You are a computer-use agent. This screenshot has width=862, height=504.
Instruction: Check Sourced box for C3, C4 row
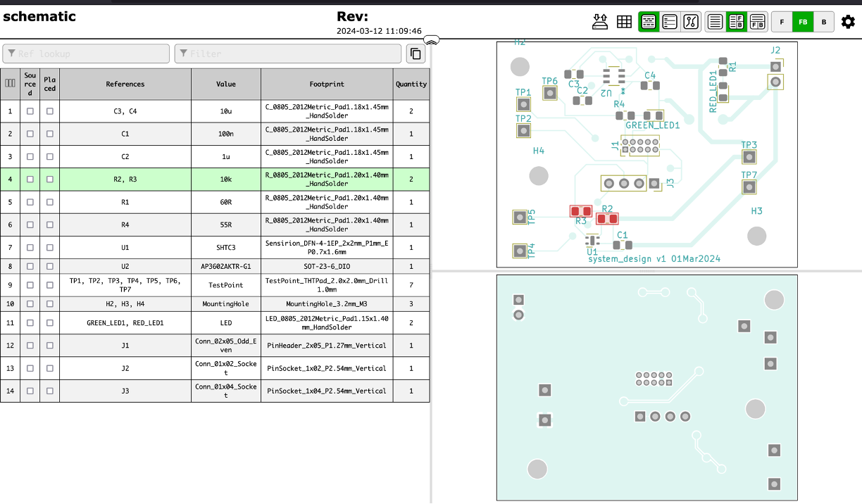(x=30, y=111)
